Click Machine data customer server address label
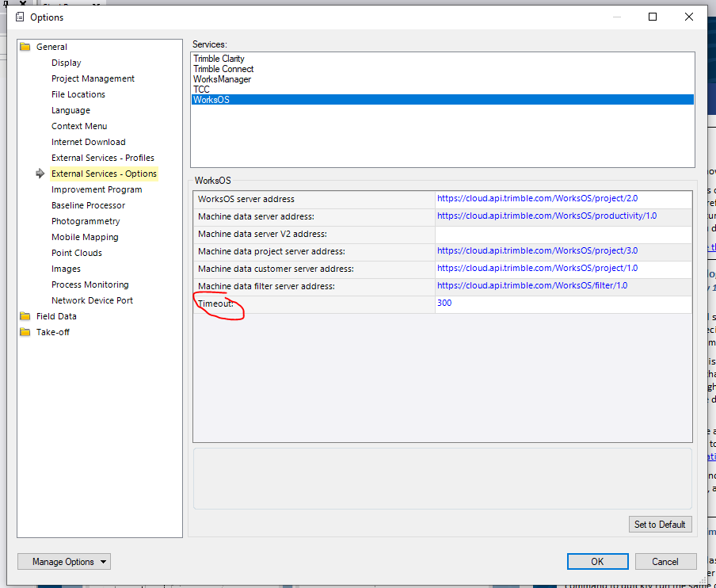The width and height of the screenshot is (716, 588). click(x=276, y=269)
